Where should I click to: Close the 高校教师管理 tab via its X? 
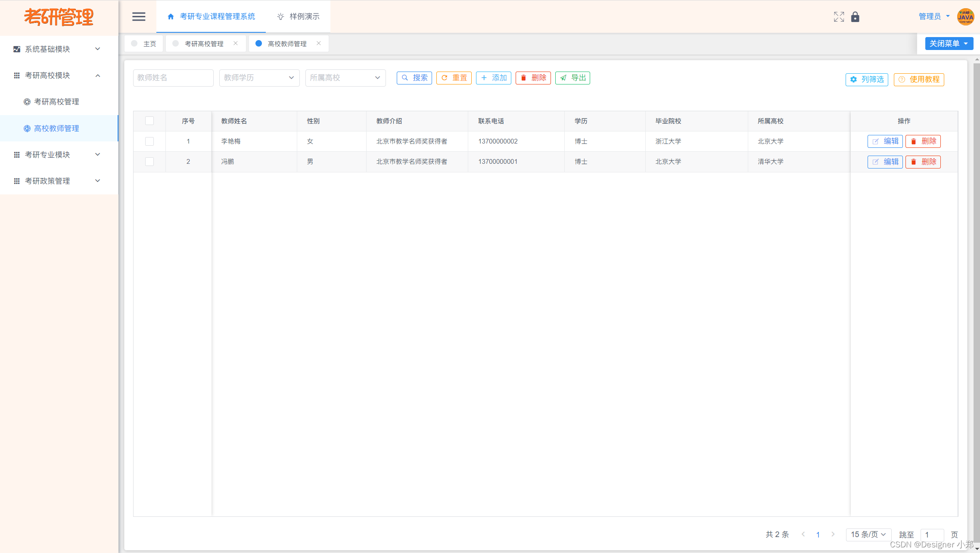[319, 43]
